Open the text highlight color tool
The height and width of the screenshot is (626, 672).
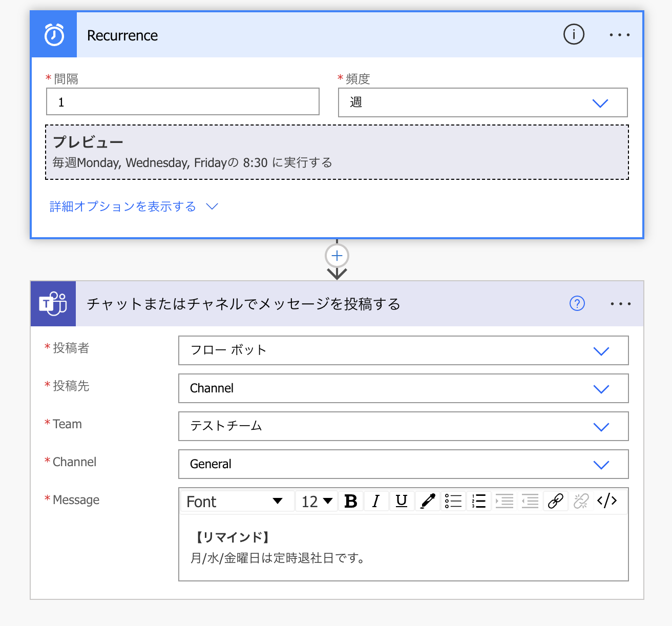coord(427,501)
